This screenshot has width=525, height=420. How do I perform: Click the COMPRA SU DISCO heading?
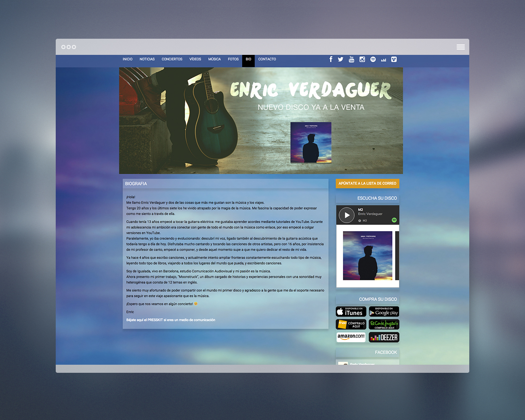(378, 299)
